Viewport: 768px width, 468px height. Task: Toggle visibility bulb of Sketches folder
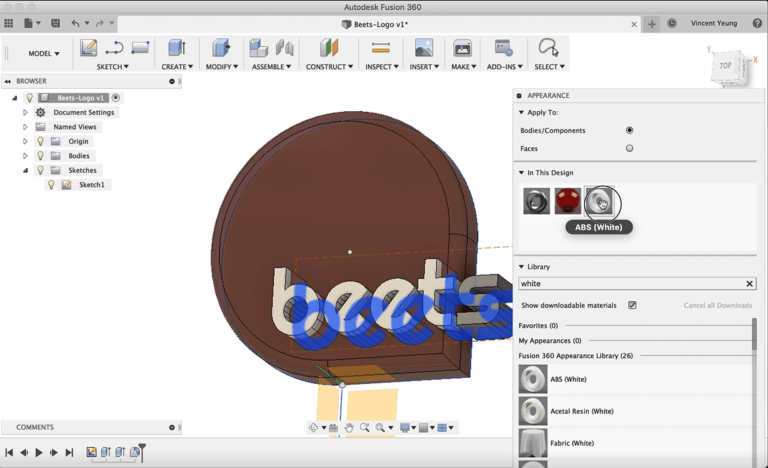click(41, 170)
